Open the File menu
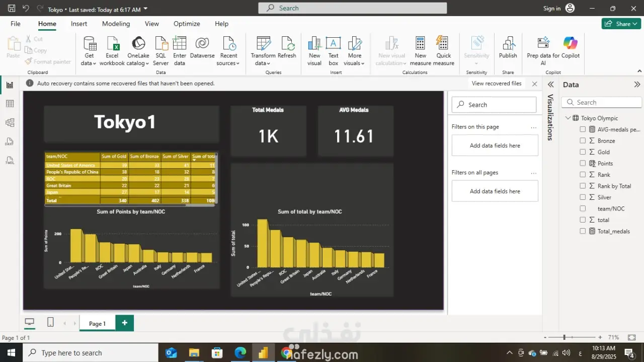Image resolution: width=644 pixels, height=362 pixels. click(16, 24)
